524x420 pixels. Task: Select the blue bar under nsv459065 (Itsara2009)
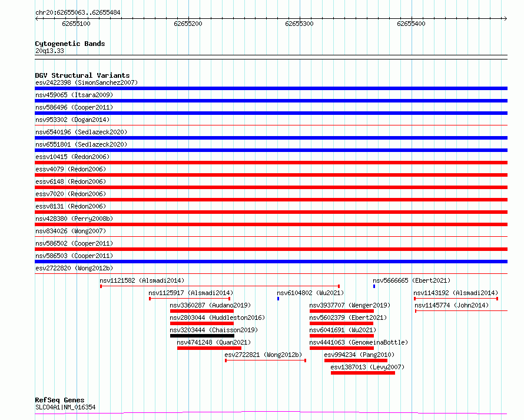pos(271,101)
